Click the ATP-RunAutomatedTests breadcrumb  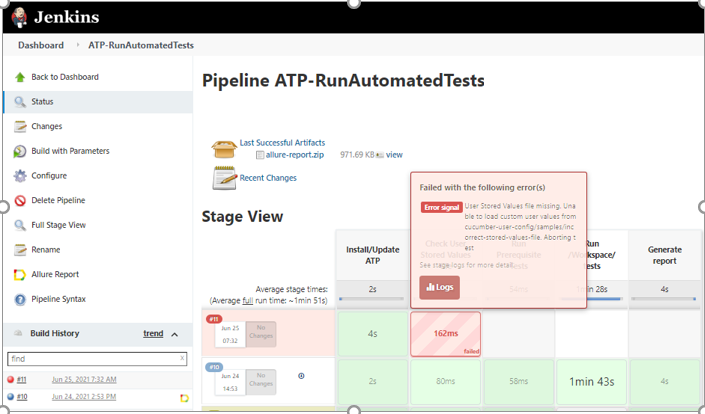(x=141, y=45)
